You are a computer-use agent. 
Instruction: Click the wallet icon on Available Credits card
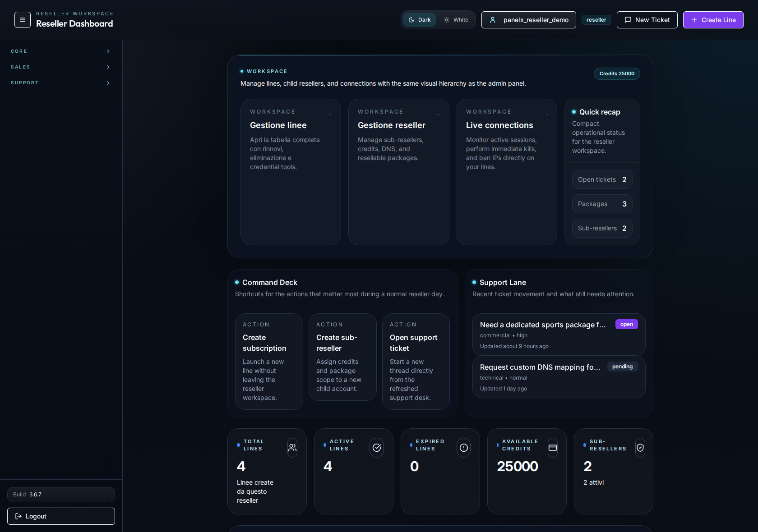[553, 448]
